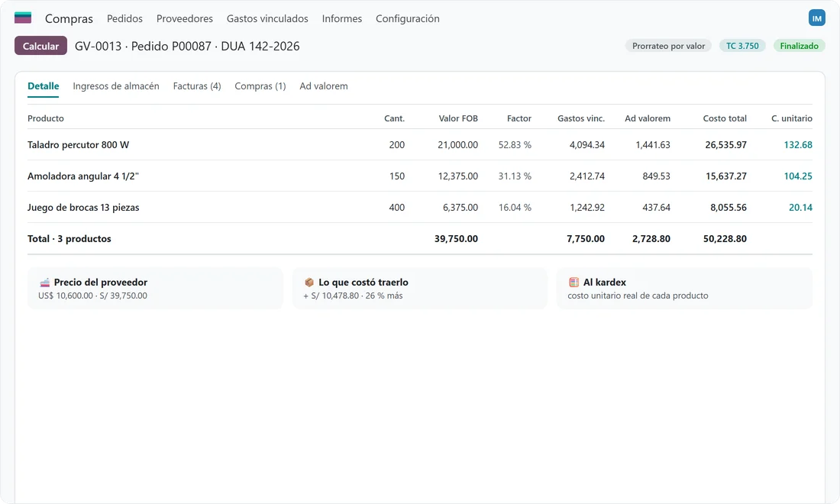Image resolution: width=840 pixels, height=504 pixels.
Task: Open the Gastos vinculados menu
Action: click(267, 19)
